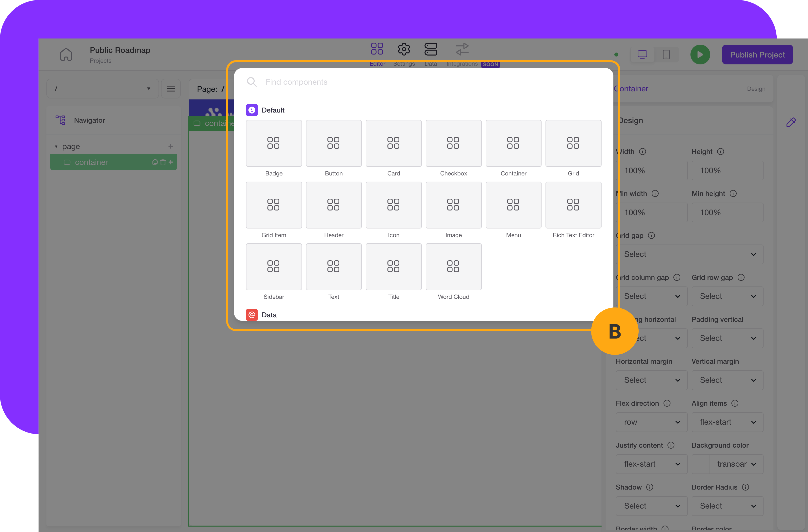Image resolution: width=808 pixels, height=532 pixels.
Task: Add child to container with plus icon
Action: tap(171, 162)
